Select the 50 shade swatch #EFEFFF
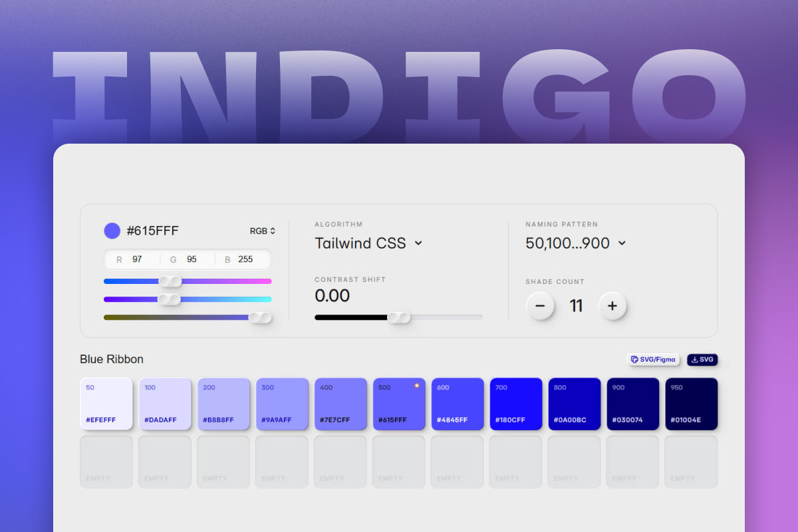This screenshot has width=798, height=532. [106, 404]
